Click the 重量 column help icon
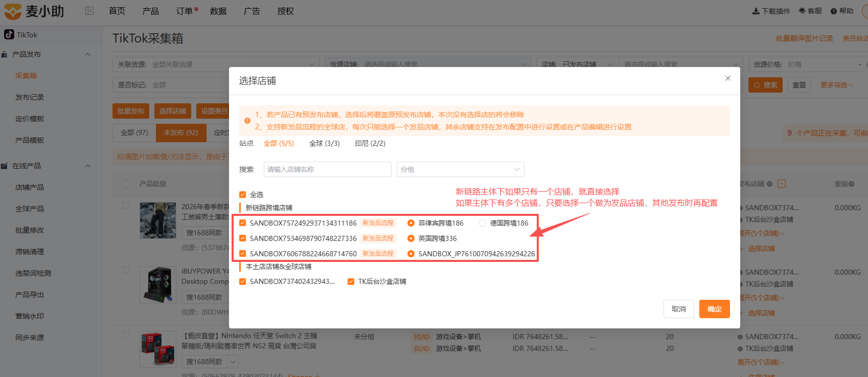 tap(851, 184)
